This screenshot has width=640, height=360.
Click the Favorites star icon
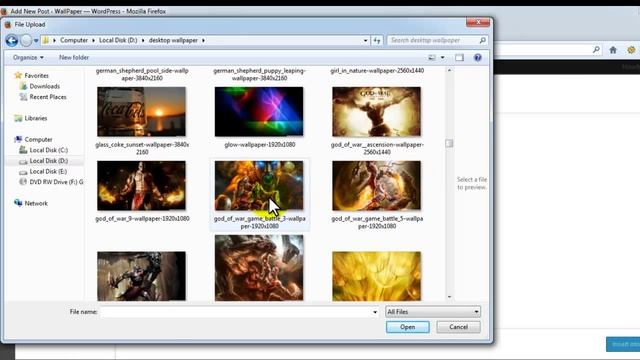click(x=18, y=75)
